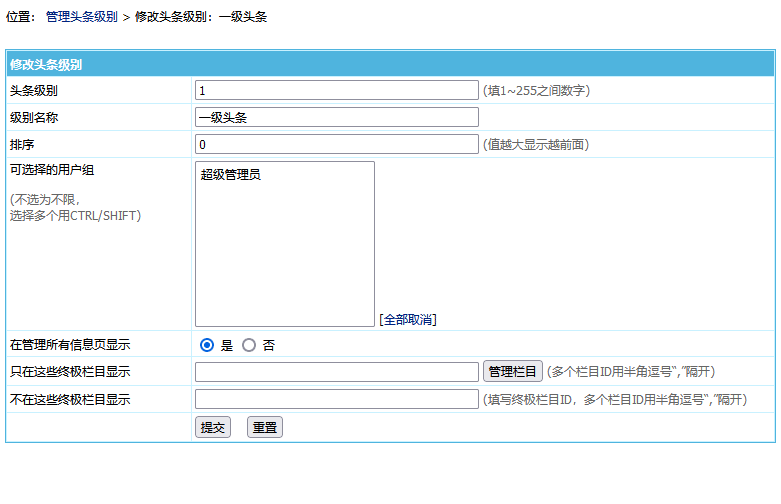Click into the 排序 input box

tap(337, 144)
